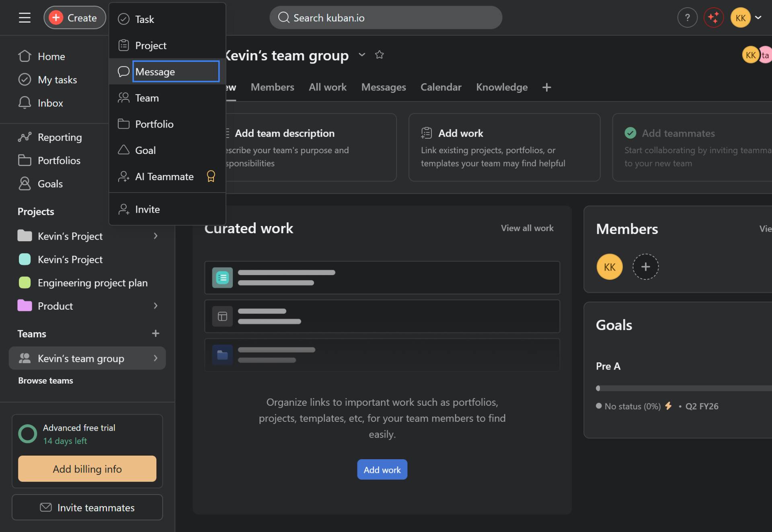Click the Kevin's team group people icon in the sidebar

click(25, 358)
